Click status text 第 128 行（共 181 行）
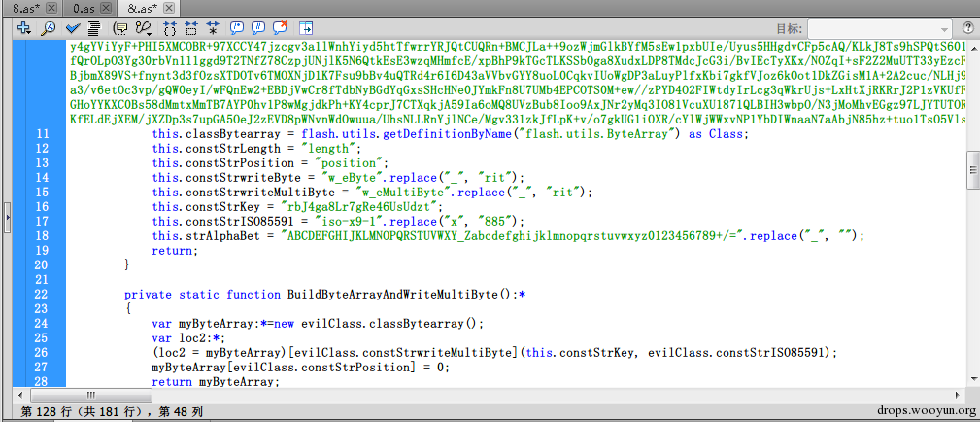The image size is (980, 422). click(x=83, y=412)
